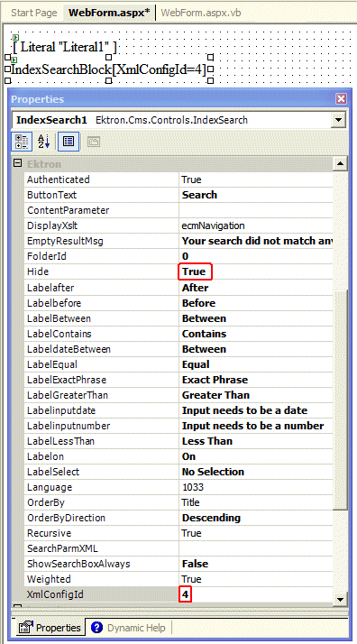Click the value Exact Phrase
Image resolution: width=357 pixels, height=644 pixels.
(215, 380)
